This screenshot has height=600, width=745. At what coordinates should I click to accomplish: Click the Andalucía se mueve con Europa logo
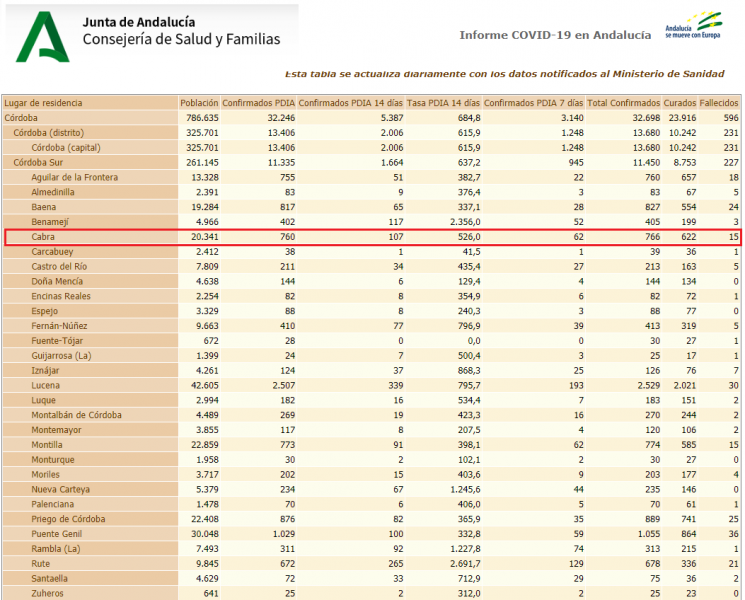[x=693, y=25]
